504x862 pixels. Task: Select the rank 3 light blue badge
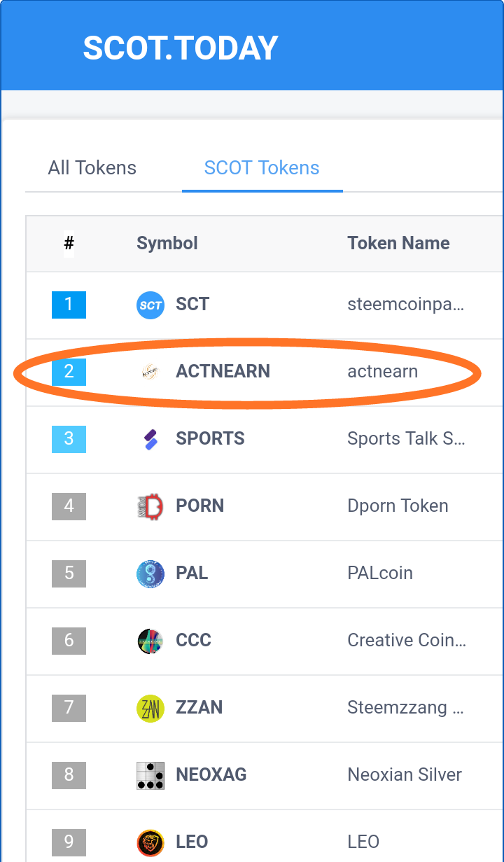69,438
